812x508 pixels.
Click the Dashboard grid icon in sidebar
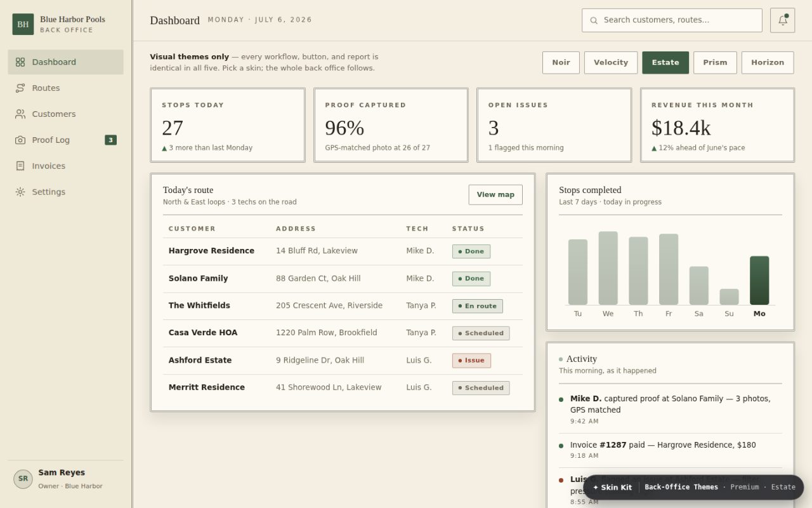pyautogui.click(x=20, y=62)
